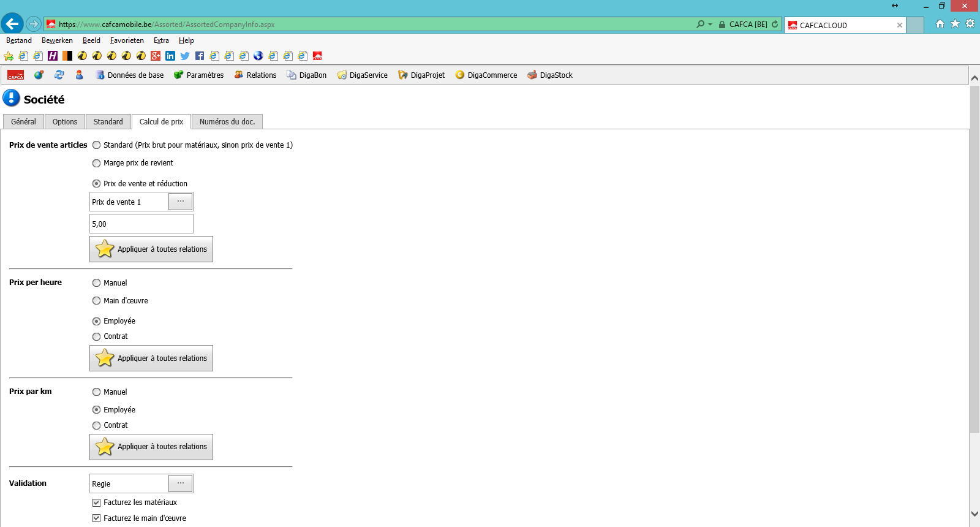The height and width of the screenshot is (527, 980).
Task: Click the user profile icon in toolbar
Action: click(x=79, y=75)
